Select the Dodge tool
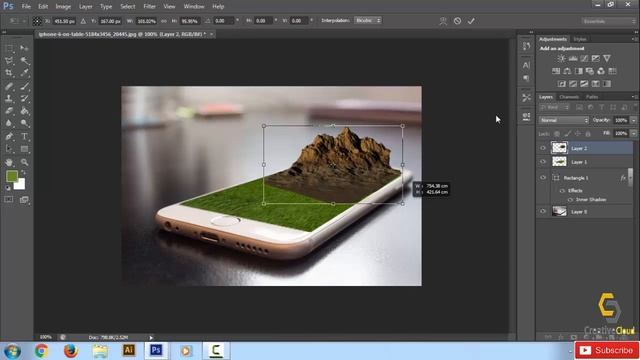Image resolution: width=640 pixels, height=360 pixels. pyautogui.click(x=24, y=123)
